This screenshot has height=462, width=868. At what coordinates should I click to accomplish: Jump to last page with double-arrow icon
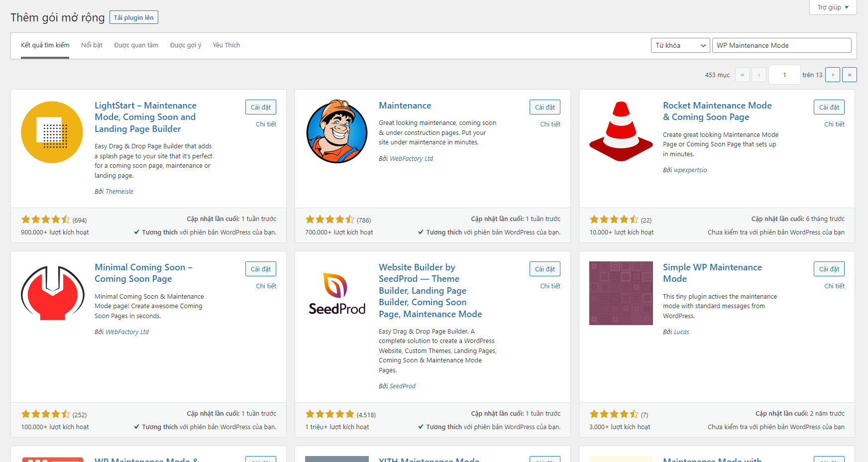(x=850, y=75)
